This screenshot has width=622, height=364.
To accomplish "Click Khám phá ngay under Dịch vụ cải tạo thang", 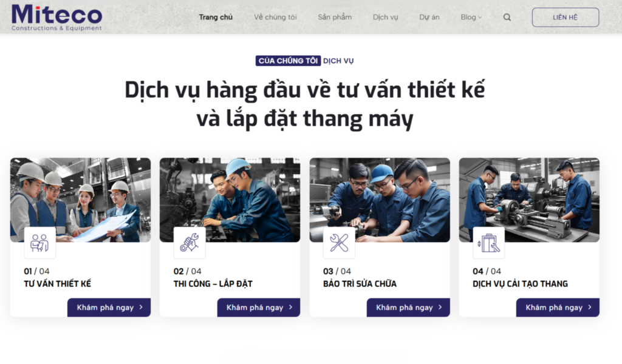I will click(558, 308).
